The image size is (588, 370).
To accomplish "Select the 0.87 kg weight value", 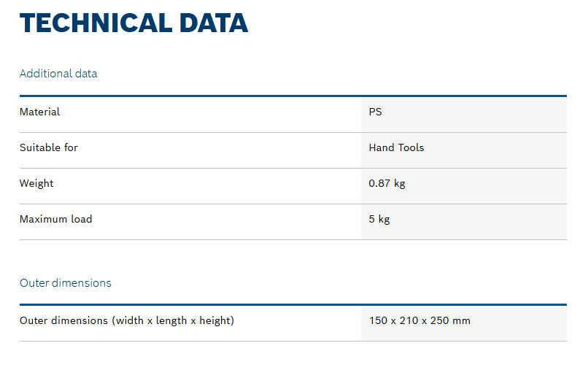I will (387, 183).
